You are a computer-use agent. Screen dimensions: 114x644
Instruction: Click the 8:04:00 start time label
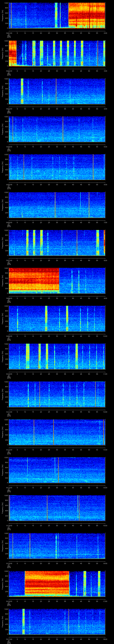(x=9, y=147)
